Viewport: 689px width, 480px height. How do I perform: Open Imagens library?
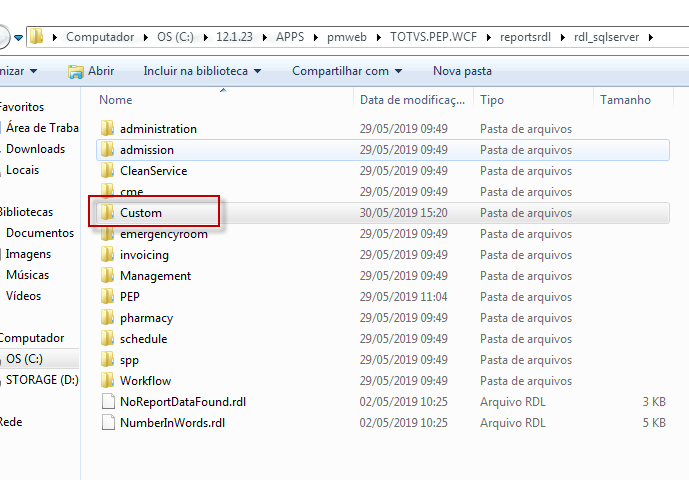click(28, 254)
